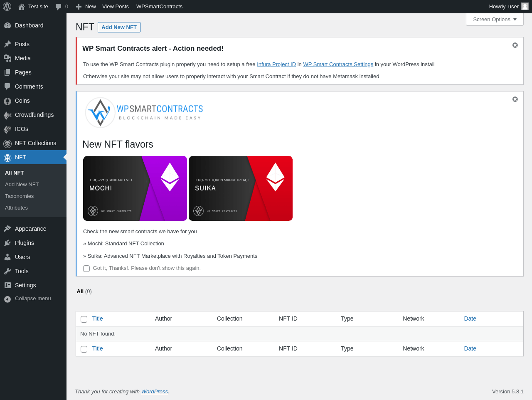Click the home icon beside Test site
The width and height of the screenshot is (532, 400).
point(22,7)
